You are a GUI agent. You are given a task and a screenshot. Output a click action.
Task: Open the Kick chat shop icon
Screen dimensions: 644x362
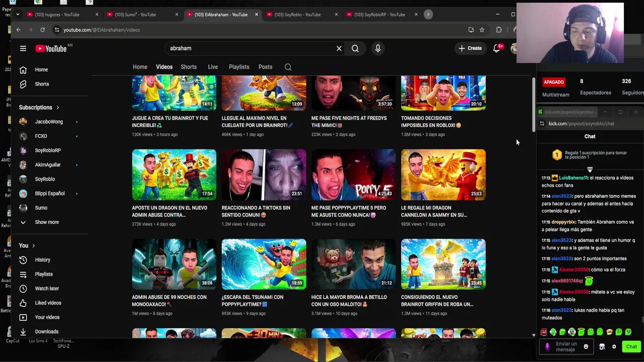tap(602, 346)
